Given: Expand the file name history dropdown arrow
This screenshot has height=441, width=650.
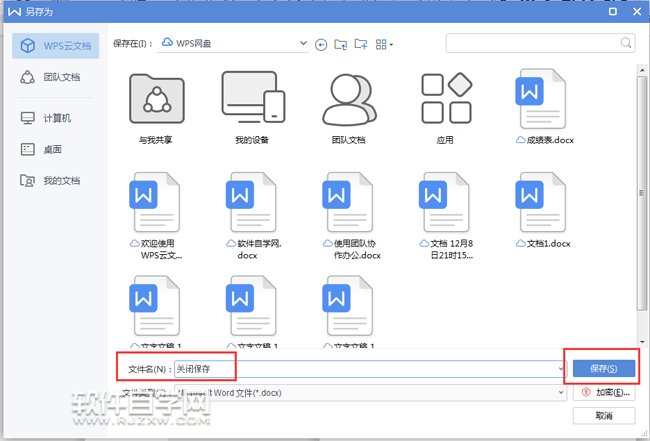Looking at the screenshot, I should (x=561, y=368).
